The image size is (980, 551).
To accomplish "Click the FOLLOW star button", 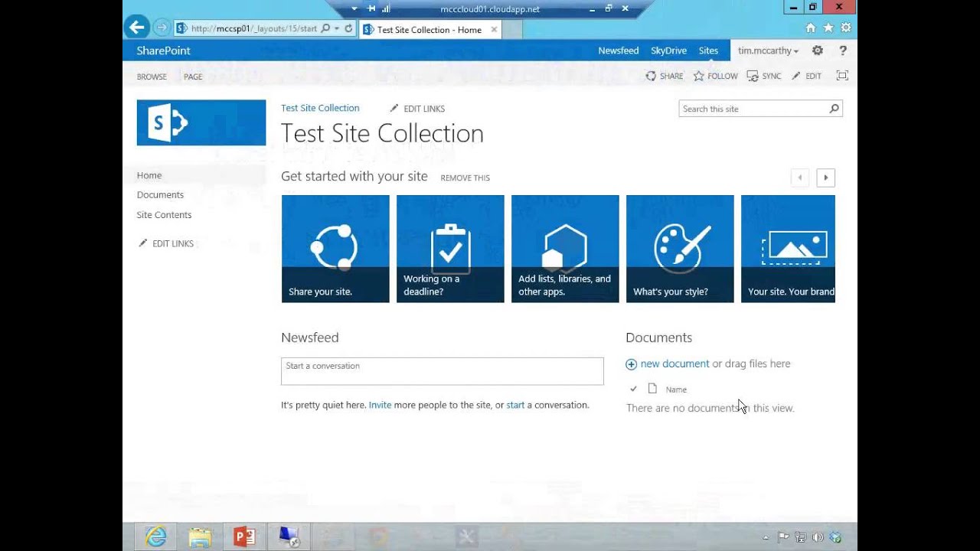I will pyautogui.click(x=716, y=76).
